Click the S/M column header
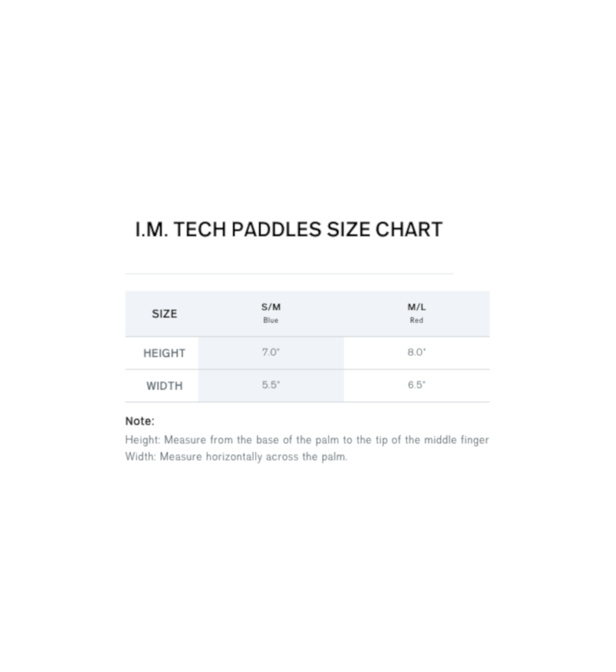This screenshot has height=672, width=616. tap(271, 307)
